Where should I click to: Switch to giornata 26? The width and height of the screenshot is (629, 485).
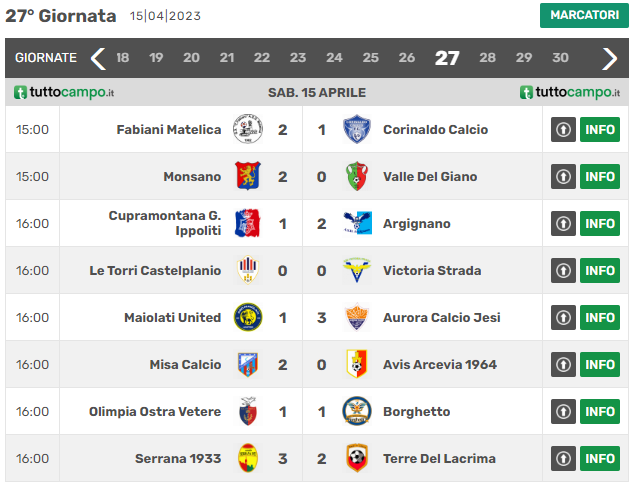point(406,58)
